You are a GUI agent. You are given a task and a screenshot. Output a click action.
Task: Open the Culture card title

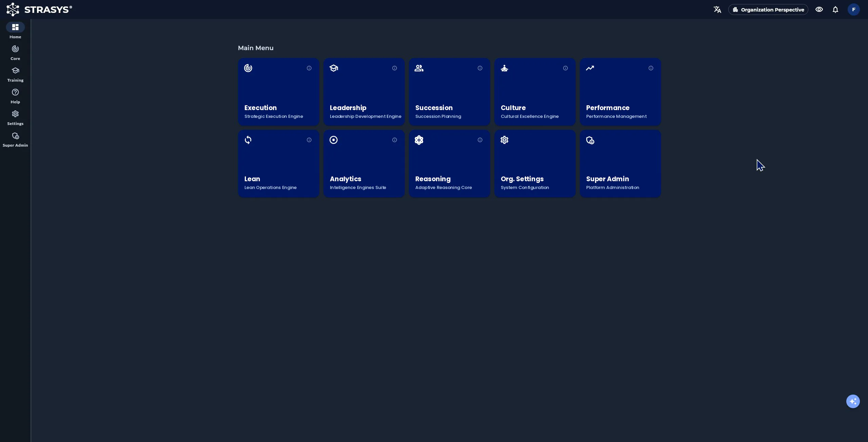pyautogui.click(x=513, y=108)
